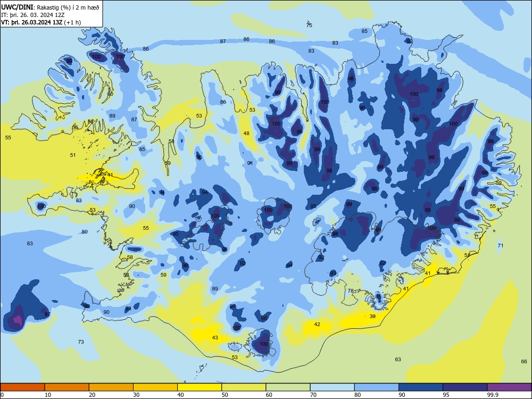Select the 70–80 pale blue legend swatch

pos(332,387)
